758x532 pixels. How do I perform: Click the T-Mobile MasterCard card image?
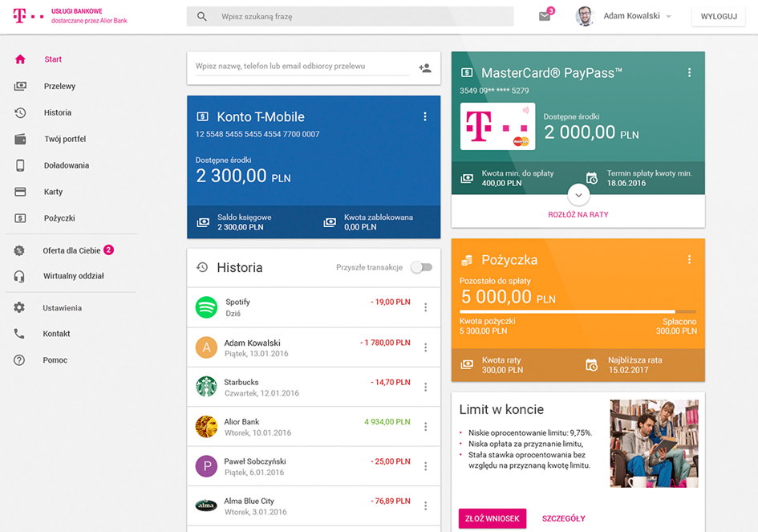pyautogui.click(x=497, y=126)
